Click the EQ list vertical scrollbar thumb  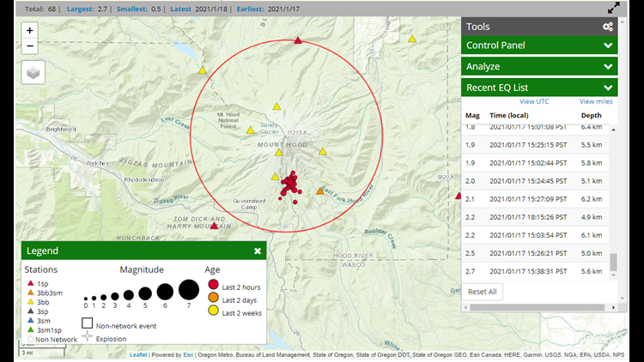614,262
